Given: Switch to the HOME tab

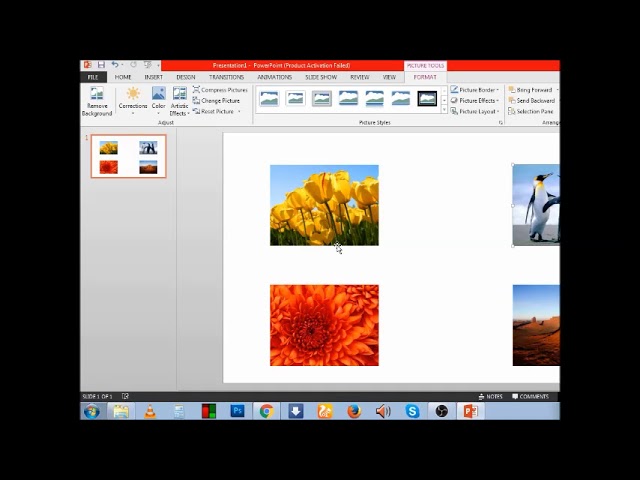Looking at the screenshot, I should 123,77.
